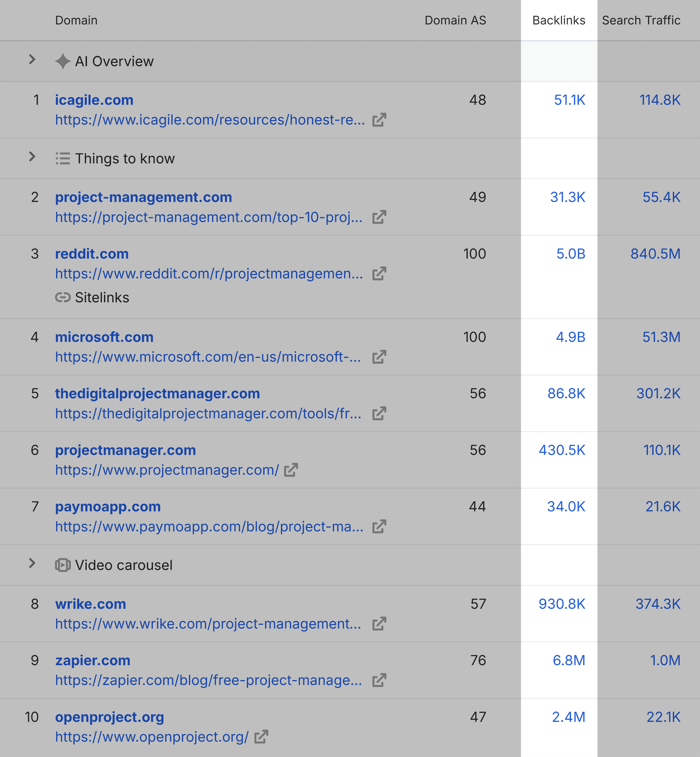Click the icagile.com/resources URL link

(210, 120)
